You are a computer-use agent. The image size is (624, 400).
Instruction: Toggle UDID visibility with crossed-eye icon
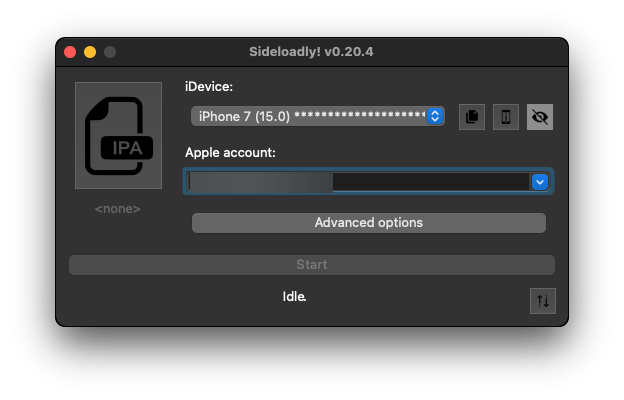(x=540, y=117)
